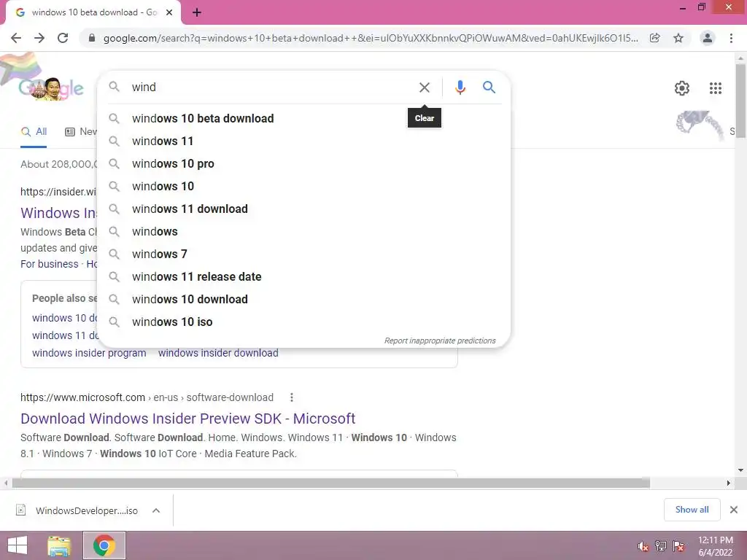Screen dimensions: 747x560
Task: Close the downloads bar
Action: [x=734, y=510]
